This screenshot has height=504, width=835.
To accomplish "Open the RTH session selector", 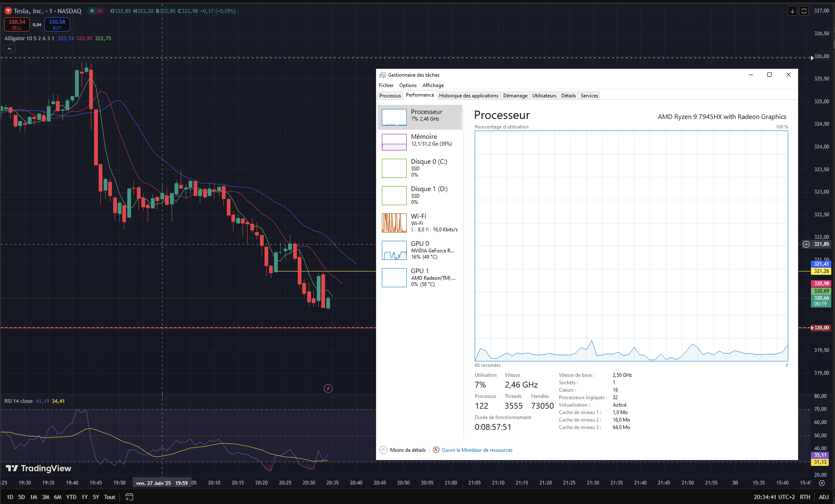I will tap(805, 497).
